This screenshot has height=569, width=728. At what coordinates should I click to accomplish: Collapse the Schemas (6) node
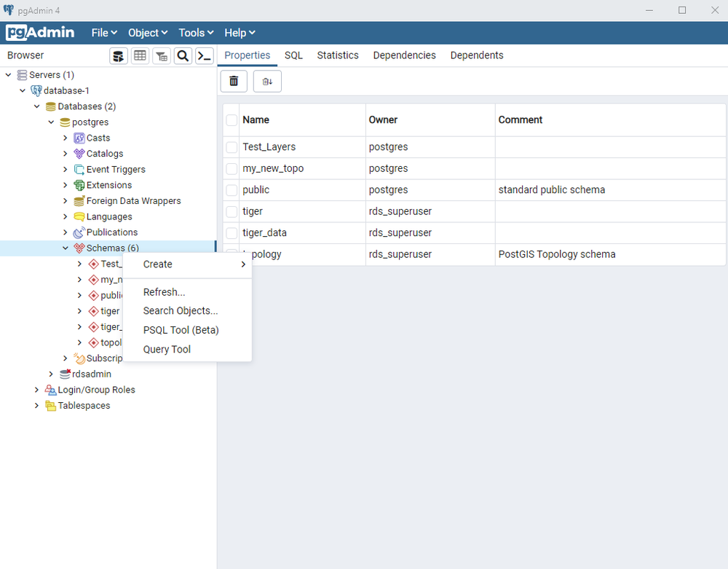coord(66,248)
